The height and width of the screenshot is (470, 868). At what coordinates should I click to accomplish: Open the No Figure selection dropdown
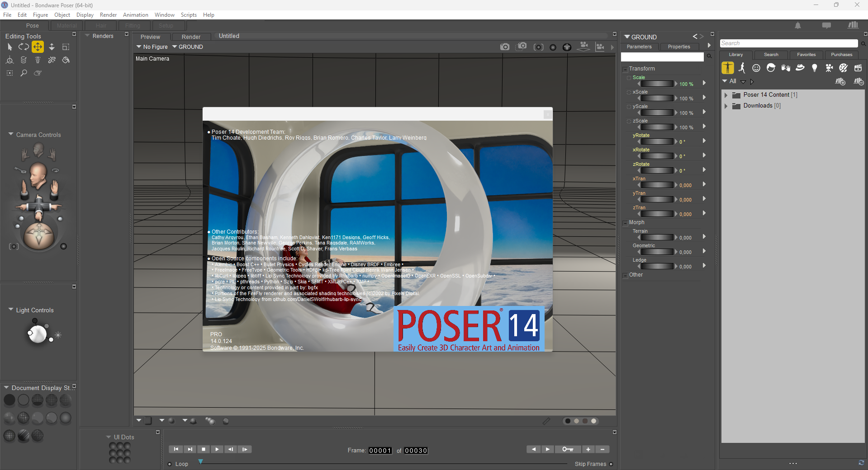tap(152, 47)
